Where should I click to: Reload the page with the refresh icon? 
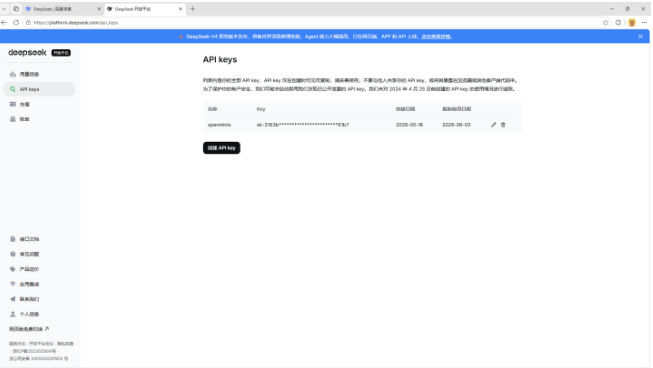tap(16, 22)
